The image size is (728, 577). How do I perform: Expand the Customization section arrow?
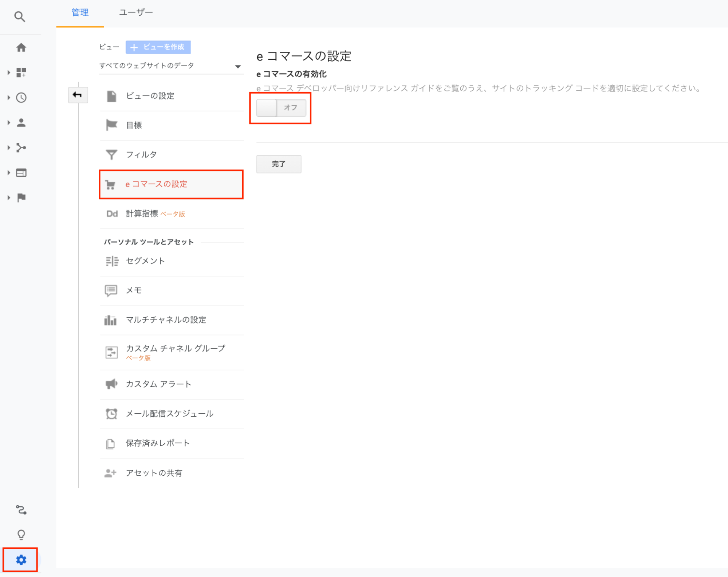pos(9,72)
